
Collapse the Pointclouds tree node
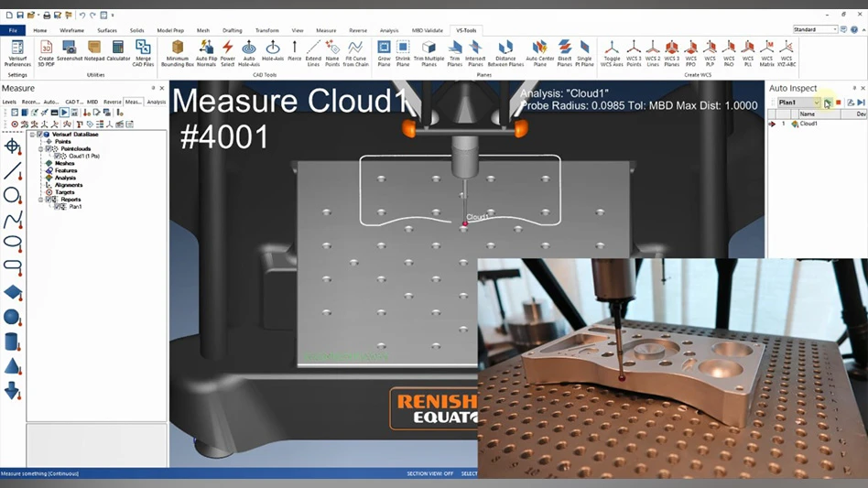40,149
